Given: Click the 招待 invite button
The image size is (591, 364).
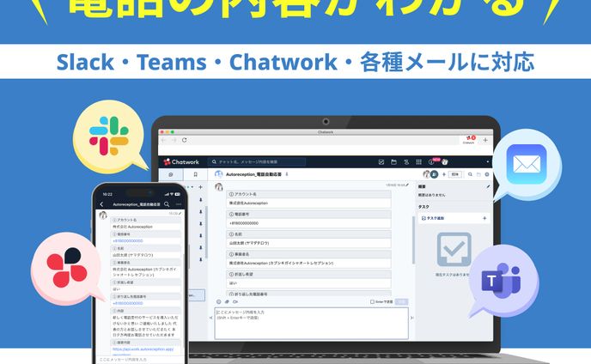Looking at the screenshot, I should (x=455, y=174).
